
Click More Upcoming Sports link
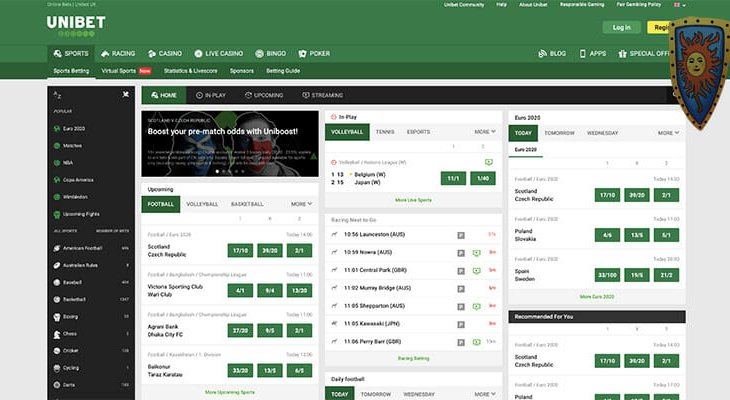[x=230, y=392]
